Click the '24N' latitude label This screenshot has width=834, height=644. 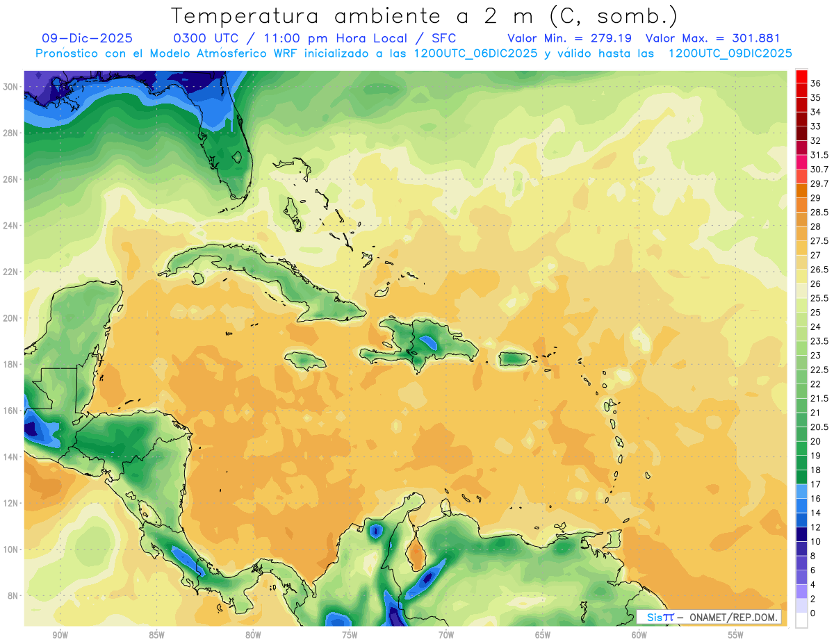(x=12, y=226)
